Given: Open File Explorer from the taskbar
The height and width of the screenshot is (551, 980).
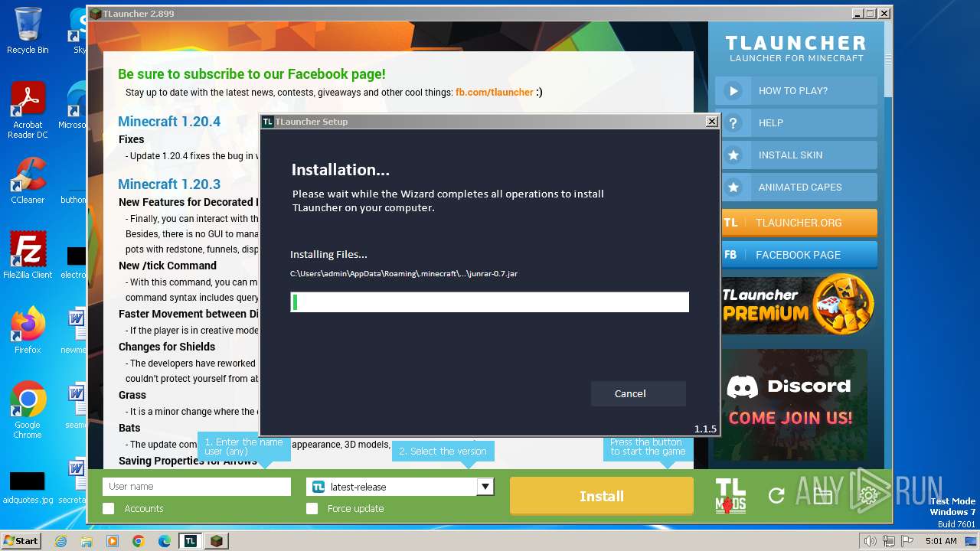Looking at the screenshot, I should (x=87, y=541).
